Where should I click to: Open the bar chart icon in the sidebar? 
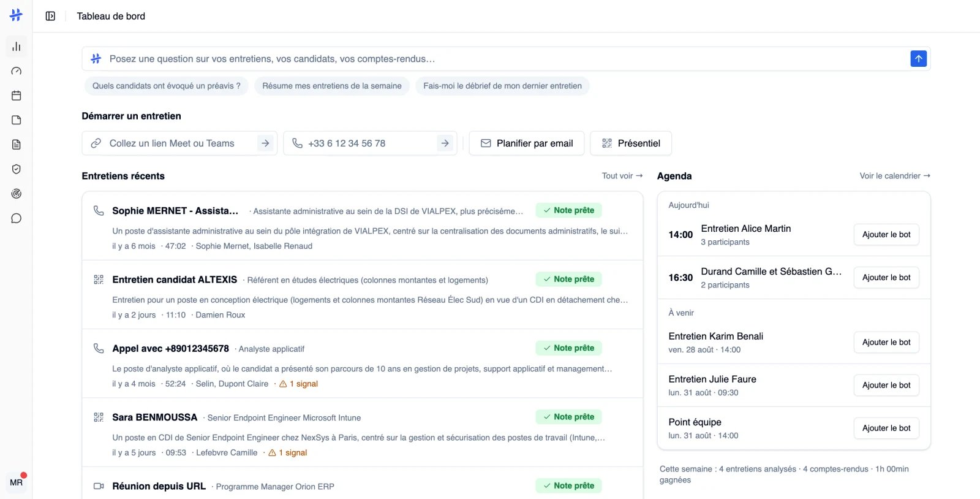click(17, 47)
